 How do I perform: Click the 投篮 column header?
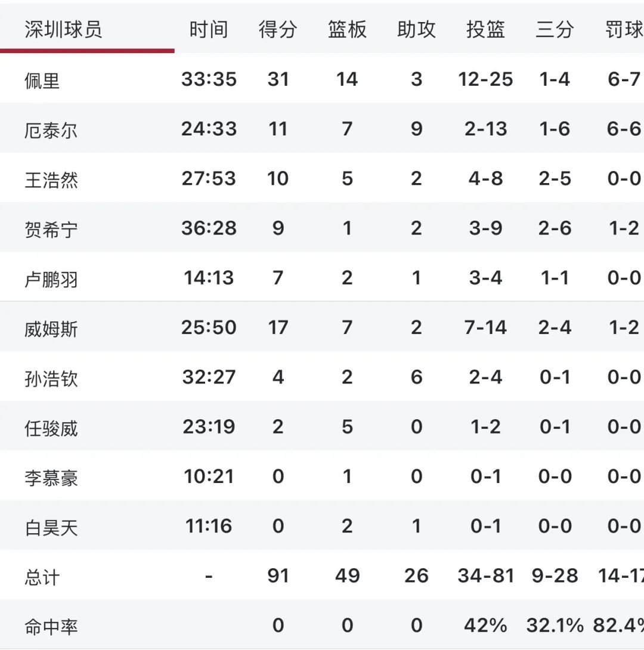485,29
